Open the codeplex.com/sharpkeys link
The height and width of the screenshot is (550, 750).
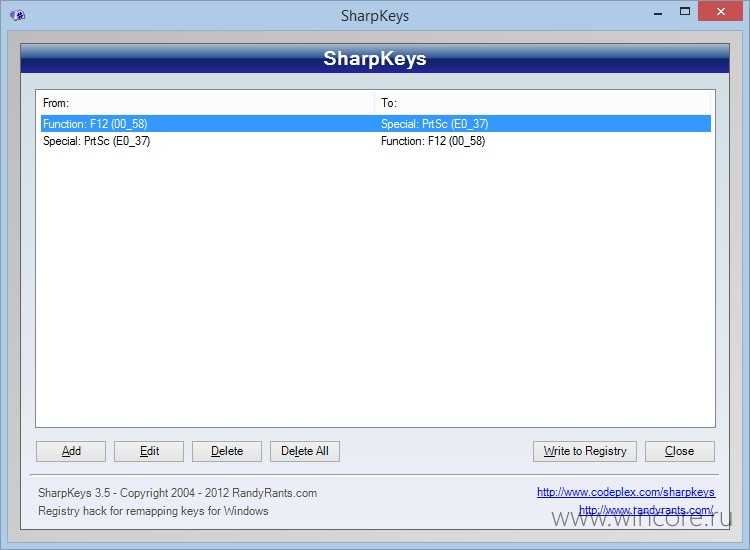(626, 492)
